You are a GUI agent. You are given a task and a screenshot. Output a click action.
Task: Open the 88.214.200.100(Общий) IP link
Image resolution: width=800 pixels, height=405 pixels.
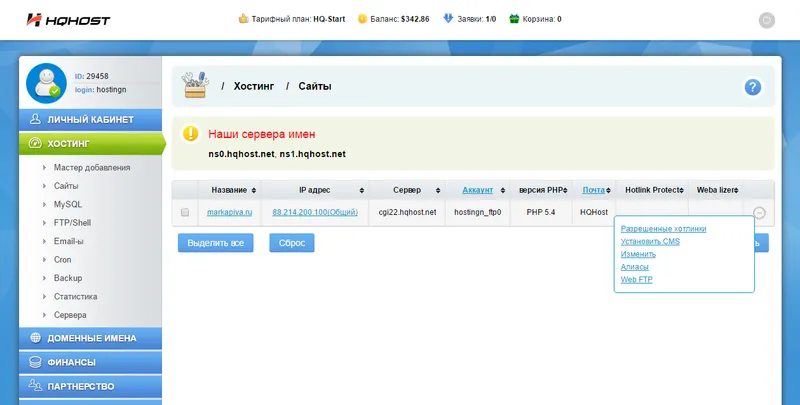315,212
